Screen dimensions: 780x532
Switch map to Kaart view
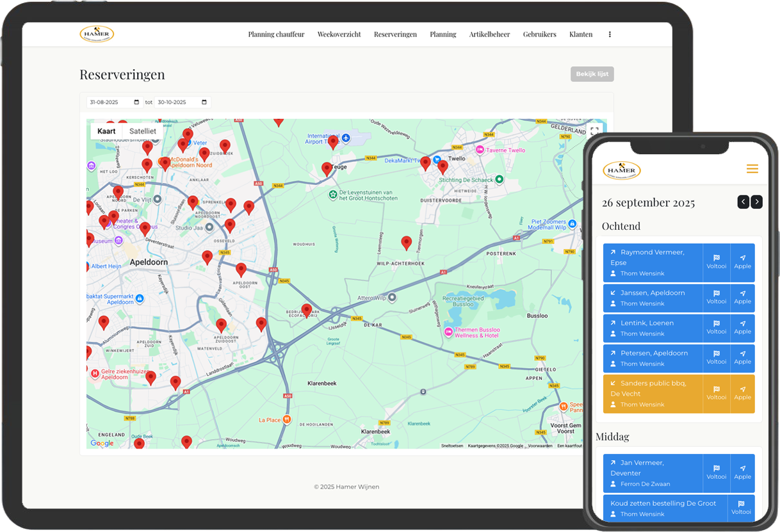106,131
